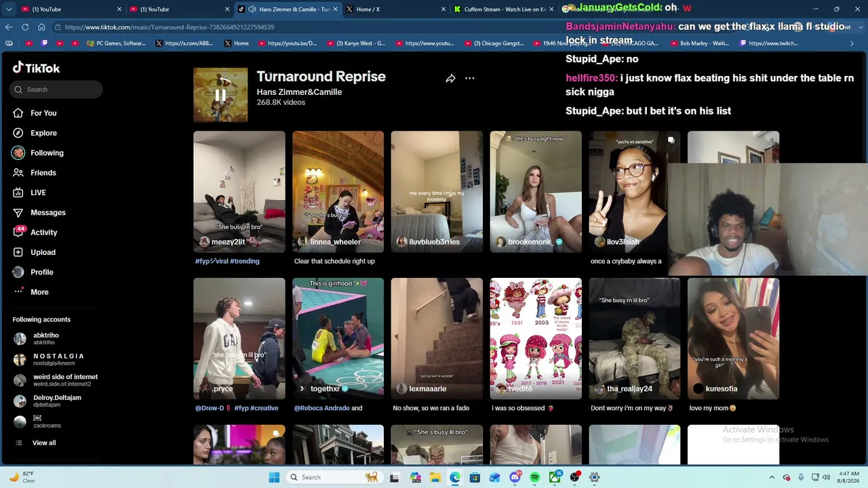The height and width of the screenshot is (488, 868).
Task: Pause the Turnaround Reprise sound preview
Action: (220, 96)
